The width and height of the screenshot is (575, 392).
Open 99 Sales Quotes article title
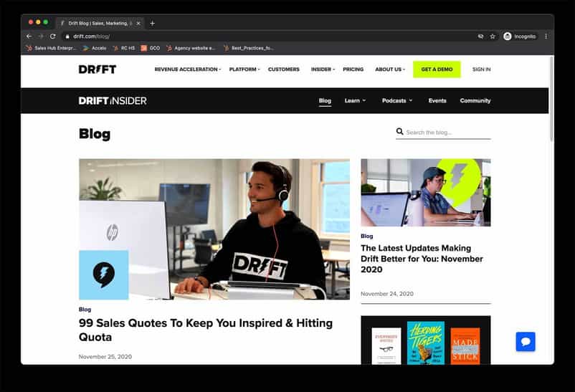(206, 330)
